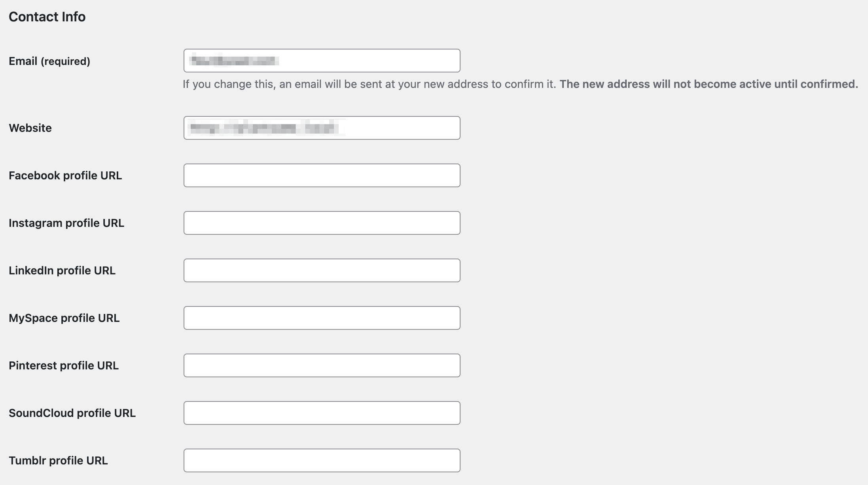This screenshot has width=868, height=485.
Task: Select the SoundCloud profile URL field
Action: click(x=322, y=413)
